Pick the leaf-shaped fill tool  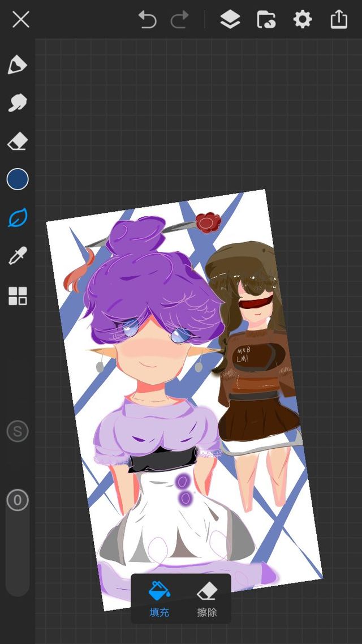tap(18, 218)
